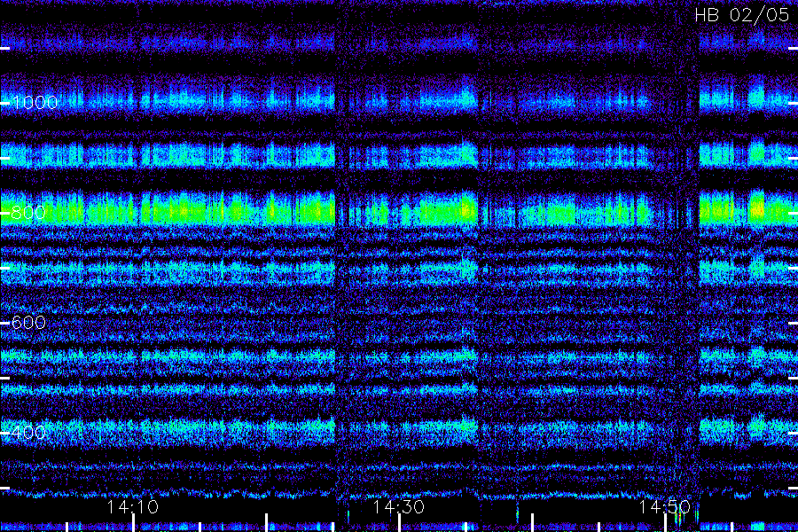Click the 400 frequency axis label
The width and height of the screenshot is (798, 532).
(28, 433)
